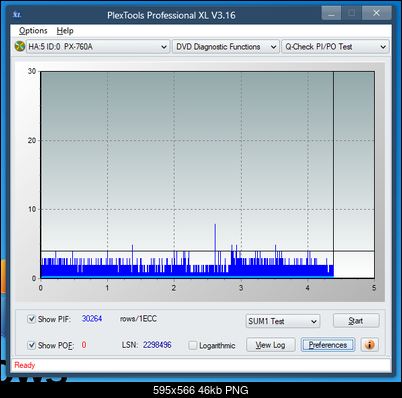Click the POF value 0

pos(84,345)
